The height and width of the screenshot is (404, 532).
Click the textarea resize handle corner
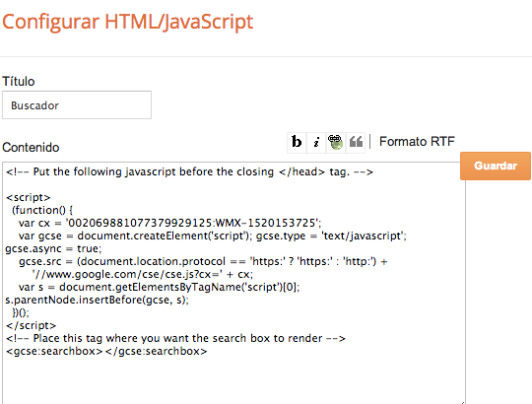(x=462, y=402)
